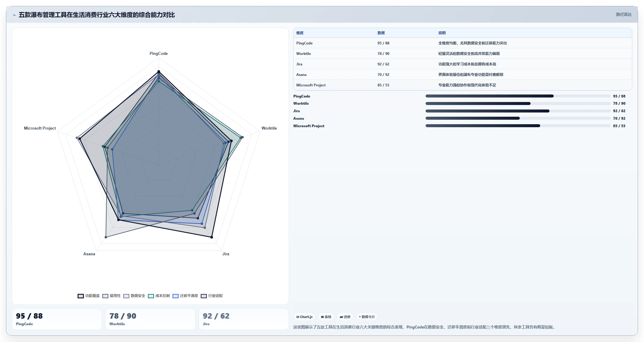
Task: Click the 数据 column header
Action: click(x=381, y=33)
